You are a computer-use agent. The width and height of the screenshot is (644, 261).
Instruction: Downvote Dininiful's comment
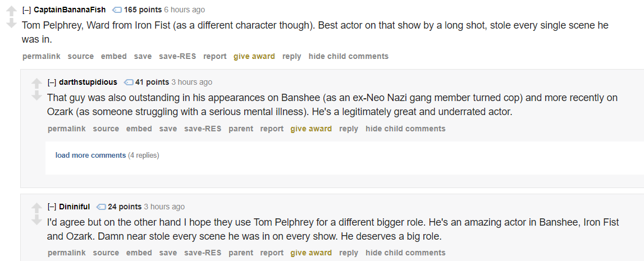pos(37,220)
